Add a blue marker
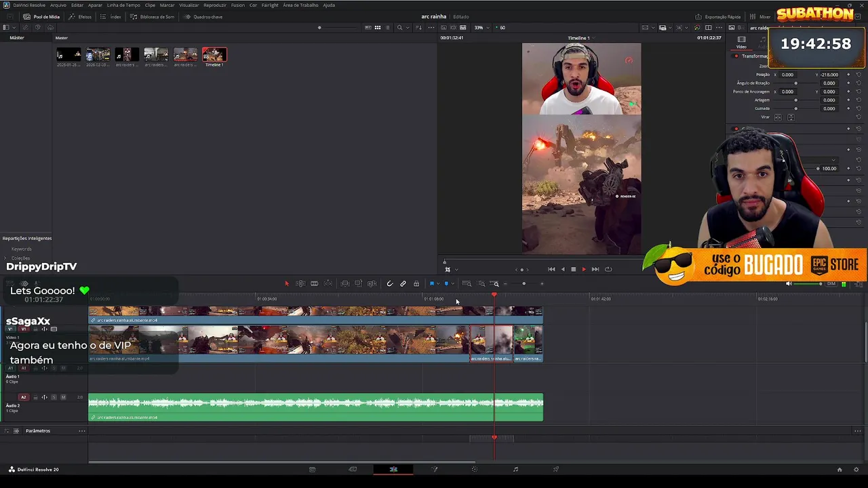Screen dimensions: 868x488 tap(446, 283)
